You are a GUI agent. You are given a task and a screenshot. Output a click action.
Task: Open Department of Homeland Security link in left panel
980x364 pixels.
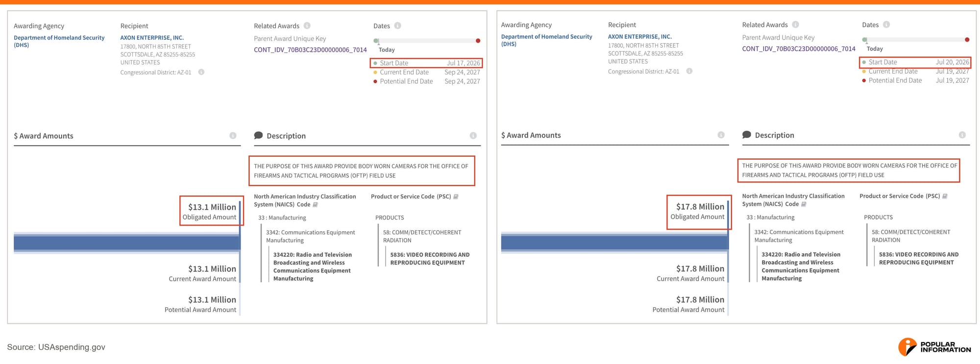pyautogui.click(x=59, y=41)
